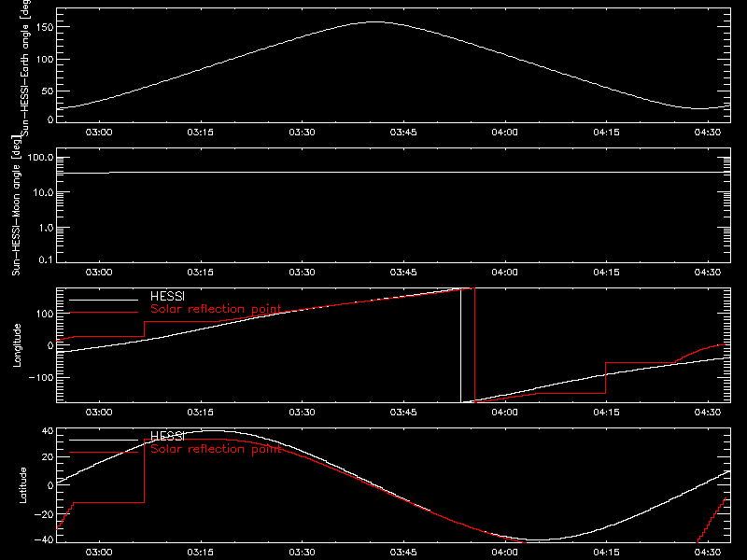The image size is (747, 560).
Task: Click 04:30 time label under Earth angle plot
Action: tap(708, 132)
